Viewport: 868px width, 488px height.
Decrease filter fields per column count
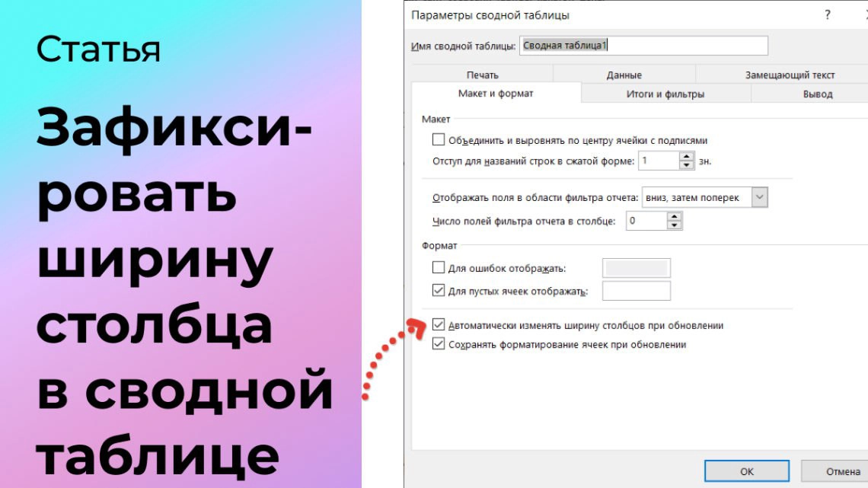pyautogui.click(x=675, y=225)
